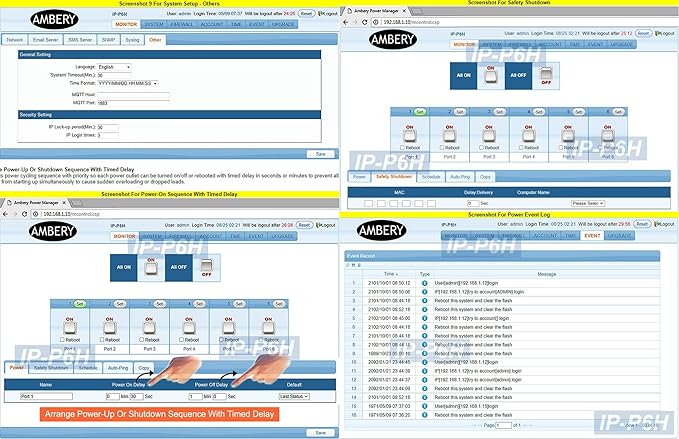Check the Port 4 Reboot checkbox in Safety Shutdown screenshot

(521, 148)
